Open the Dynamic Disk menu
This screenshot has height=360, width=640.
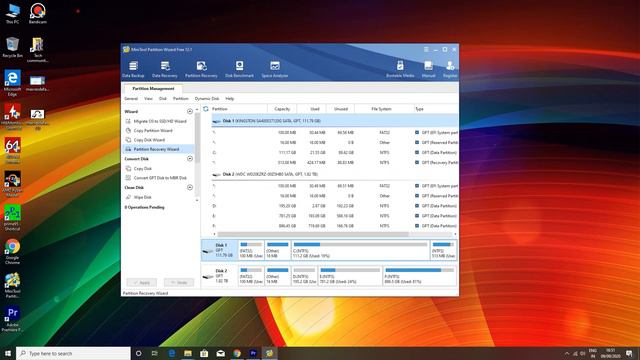pyautogui.click(x=207, y=99)
